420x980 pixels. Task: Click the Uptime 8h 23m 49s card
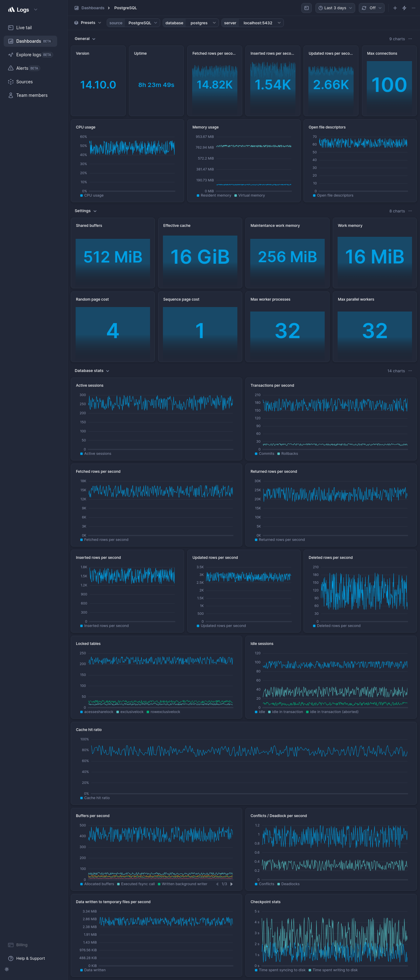click(156, 81)
